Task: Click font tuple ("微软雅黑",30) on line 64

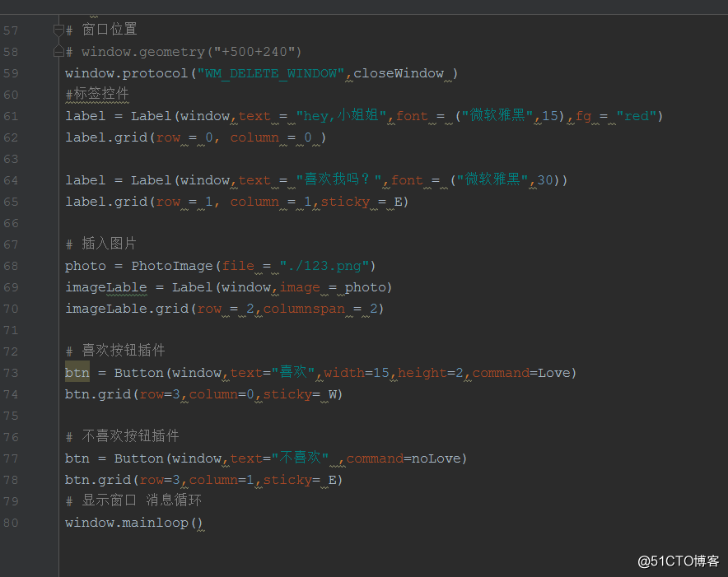Action: pyautogui.click(x=506, y=179)
